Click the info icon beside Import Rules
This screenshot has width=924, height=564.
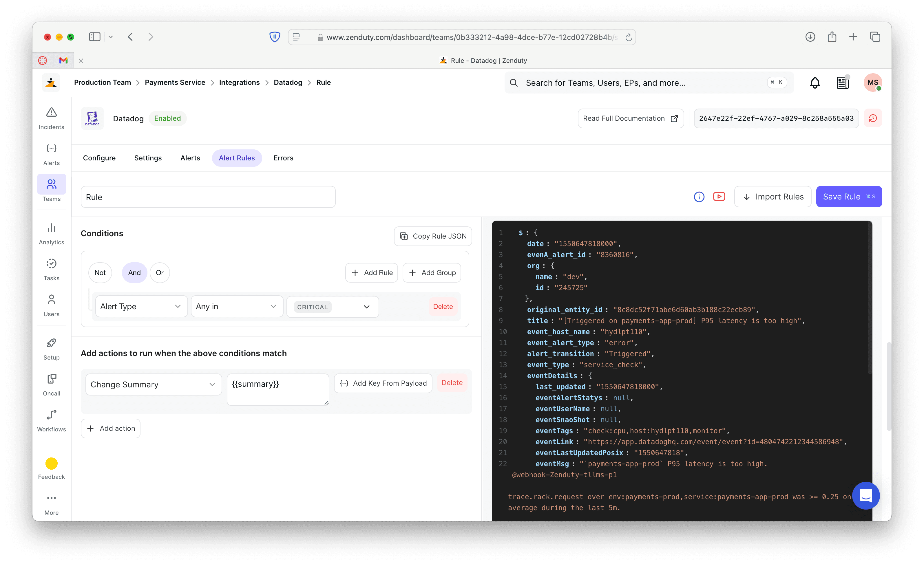699,197
